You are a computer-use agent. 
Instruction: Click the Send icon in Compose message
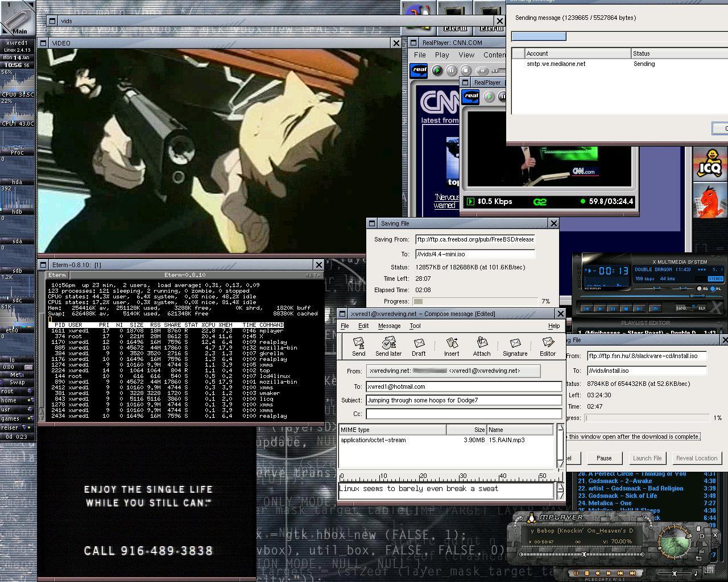(358, 346)
